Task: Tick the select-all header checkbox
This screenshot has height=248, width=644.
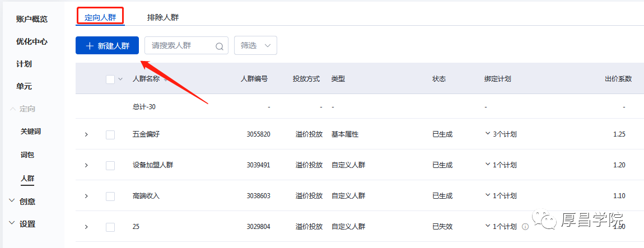Action: coord(110,79)
